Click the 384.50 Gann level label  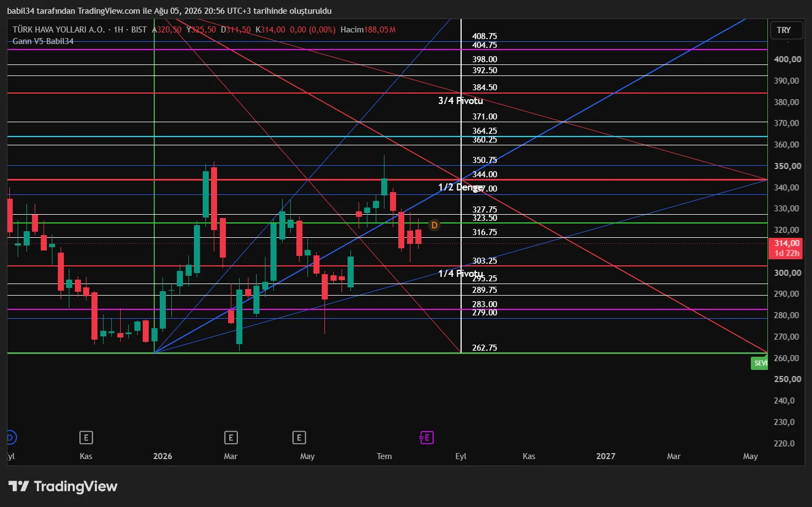click(x=485, y=88)
